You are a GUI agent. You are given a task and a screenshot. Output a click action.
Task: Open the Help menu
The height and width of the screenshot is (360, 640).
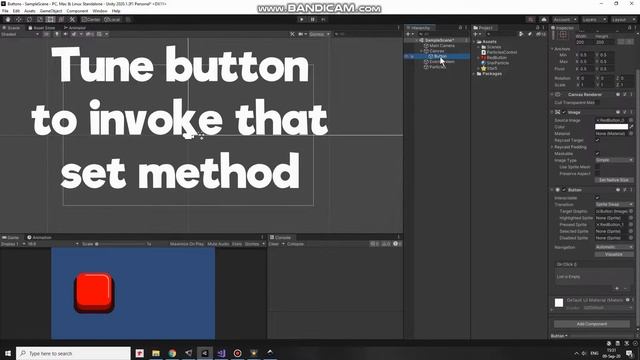(116, 11)
